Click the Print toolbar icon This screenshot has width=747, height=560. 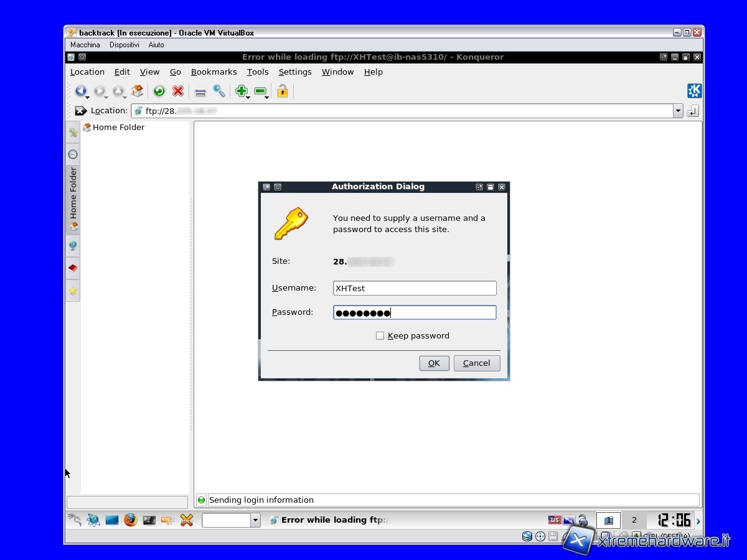coord(200,92)
